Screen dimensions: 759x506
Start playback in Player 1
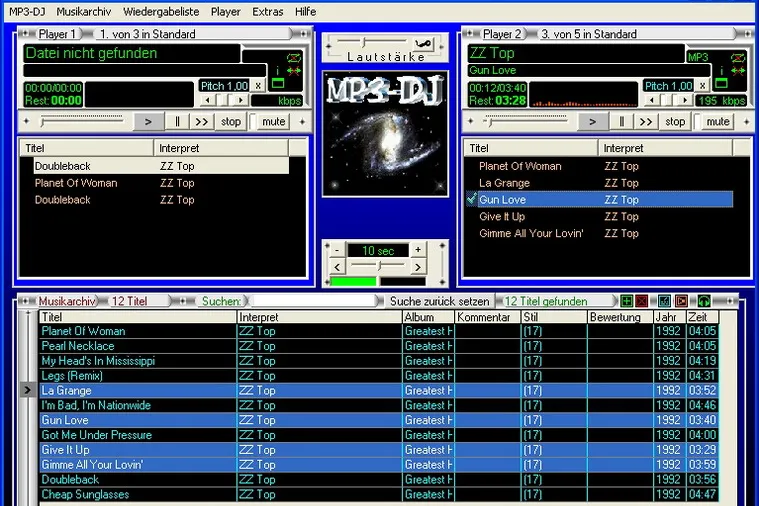[148, 122]
